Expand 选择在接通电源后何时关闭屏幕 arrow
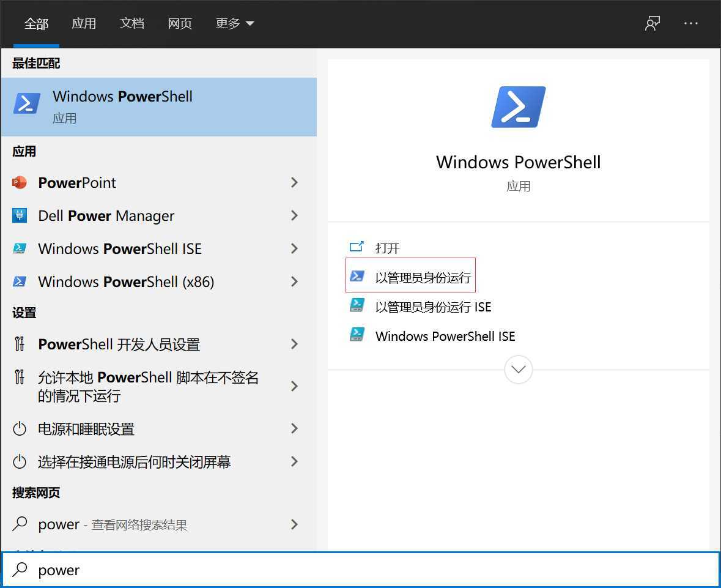721x588 pixels. (294, 461)
